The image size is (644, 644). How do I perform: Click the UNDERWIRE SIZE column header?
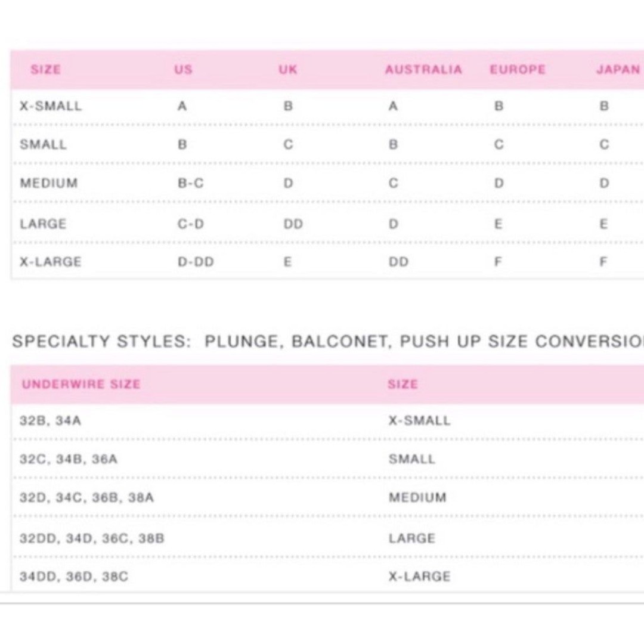coord(81,385)
